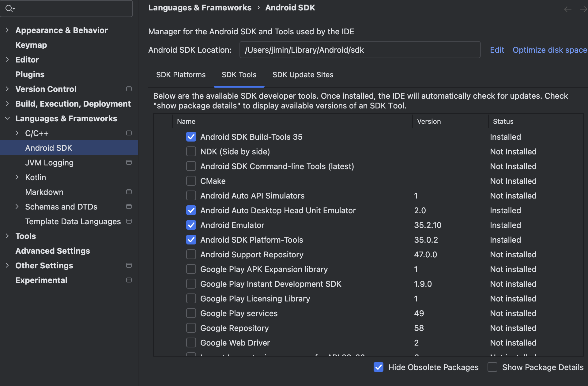
Task: Click project-level icon beside Version Control
Action: click(x=129, y=89)
